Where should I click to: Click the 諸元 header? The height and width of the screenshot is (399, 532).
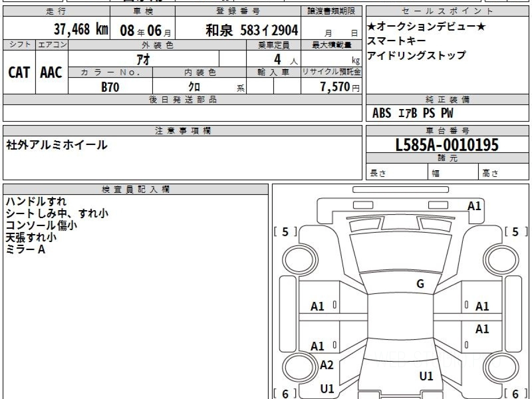click(447, 158)
